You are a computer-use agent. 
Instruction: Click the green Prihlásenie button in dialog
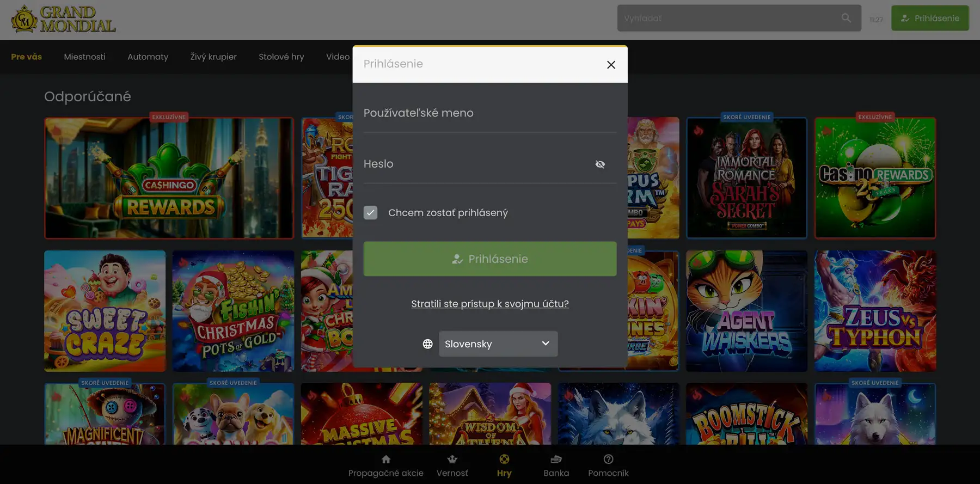[x=490, y=259]
